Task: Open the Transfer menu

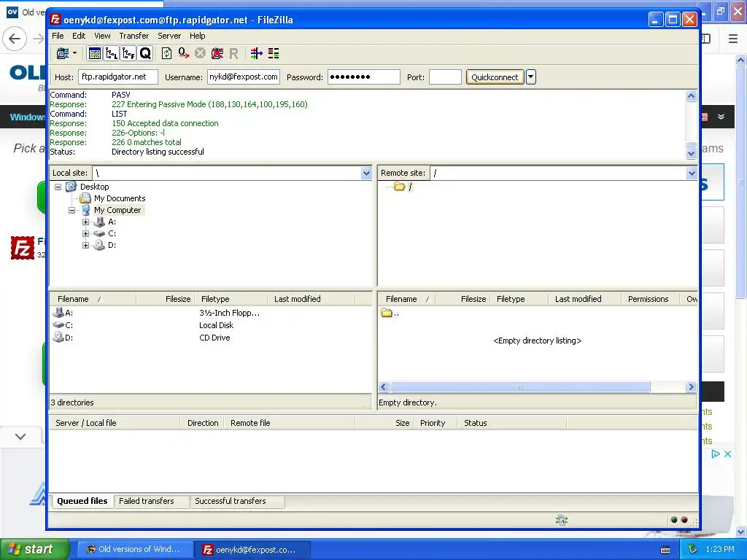Action: 134,36
